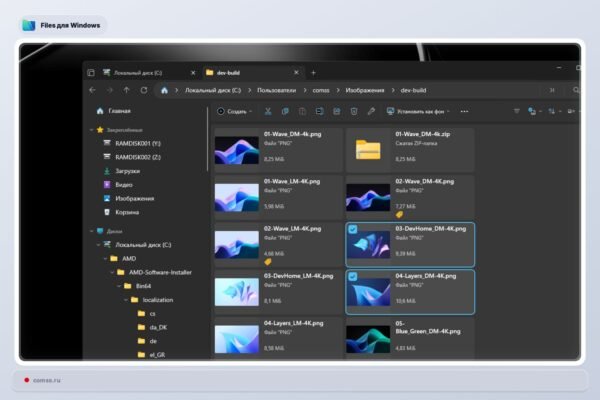
Task: Click the Forward arrow navigation button
Action: click(x=109, y=90)
